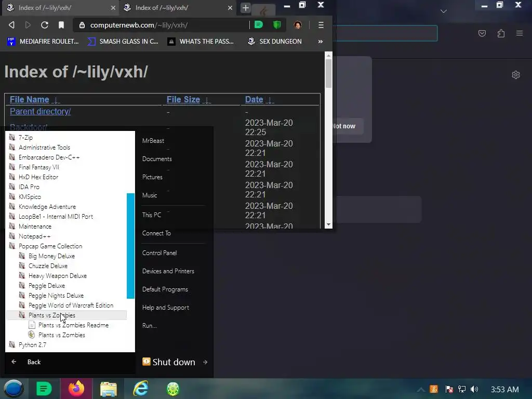Open Firefox from taskbar

[x=76, y=389]
